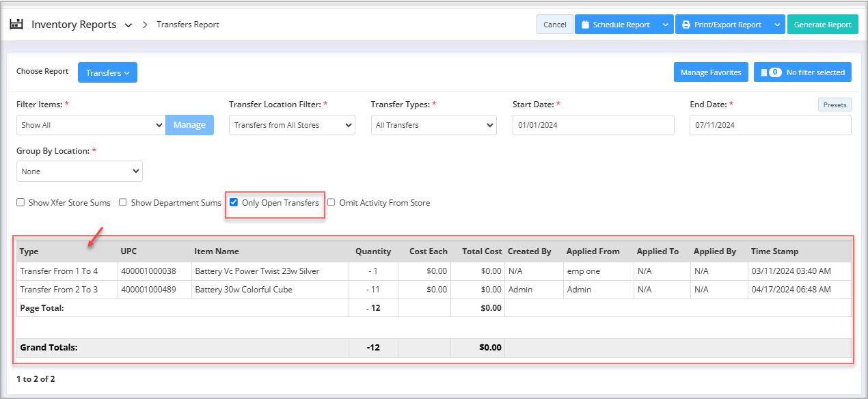
Task: Expand the Schedule Report dropdown arrow
Action: [666, 25]
